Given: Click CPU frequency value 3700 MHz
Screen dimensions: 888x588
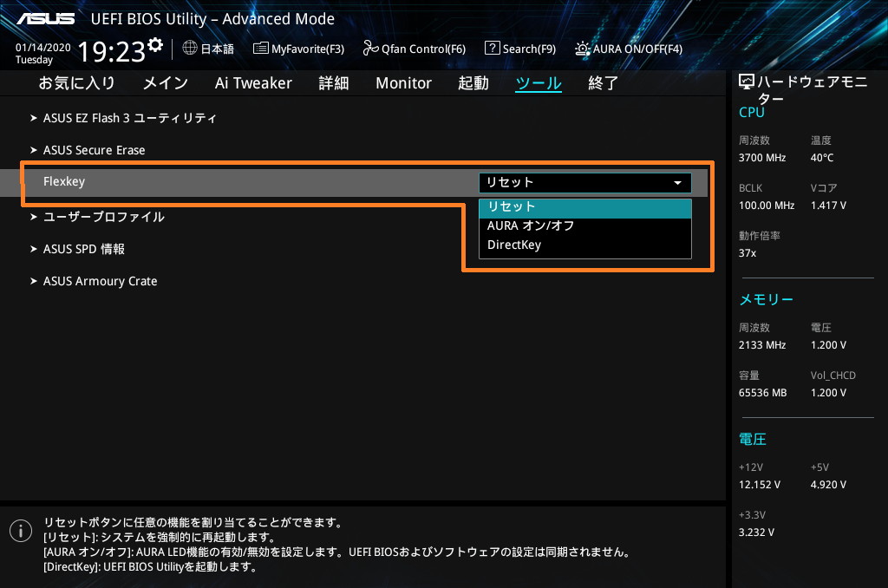Looking at the screenshot, I should click(761, 158).
